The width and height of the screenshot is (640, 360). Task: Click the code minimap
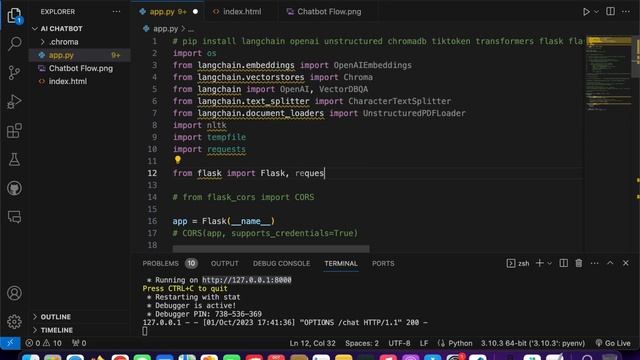click(x=608, y=73)
